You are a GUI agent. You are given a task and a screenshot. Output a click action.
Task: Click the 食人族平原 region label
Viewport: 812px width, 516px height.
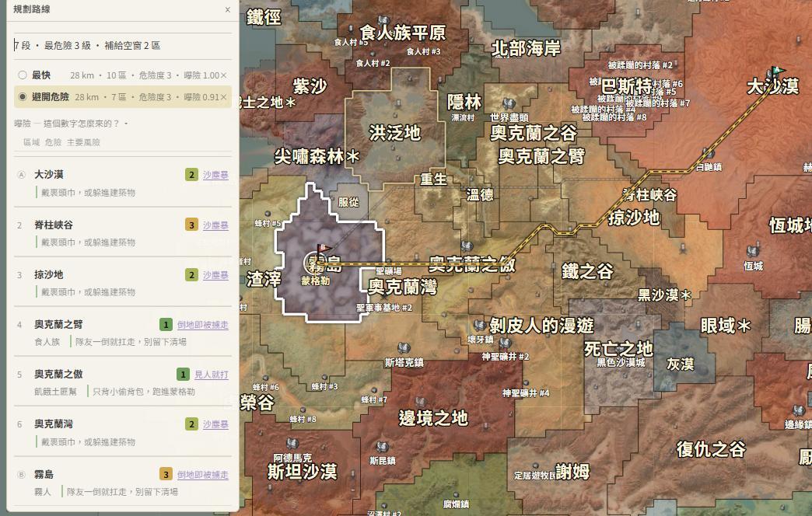(x=403, y=33)
